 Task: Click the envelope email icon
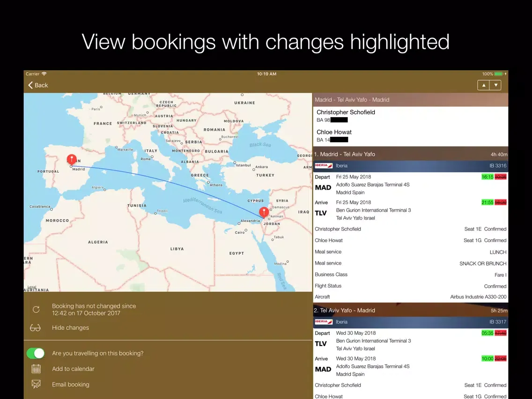click(36, 384)
